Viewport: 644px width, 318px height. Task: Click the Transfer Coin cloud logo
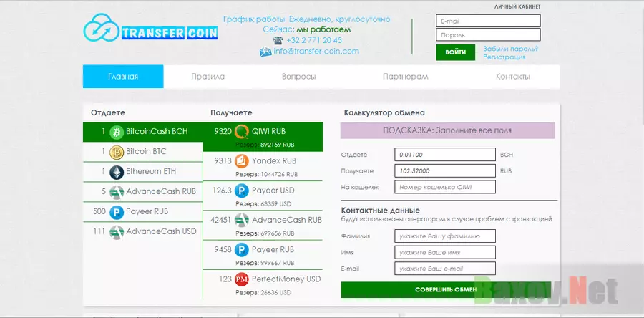point(101,28)
